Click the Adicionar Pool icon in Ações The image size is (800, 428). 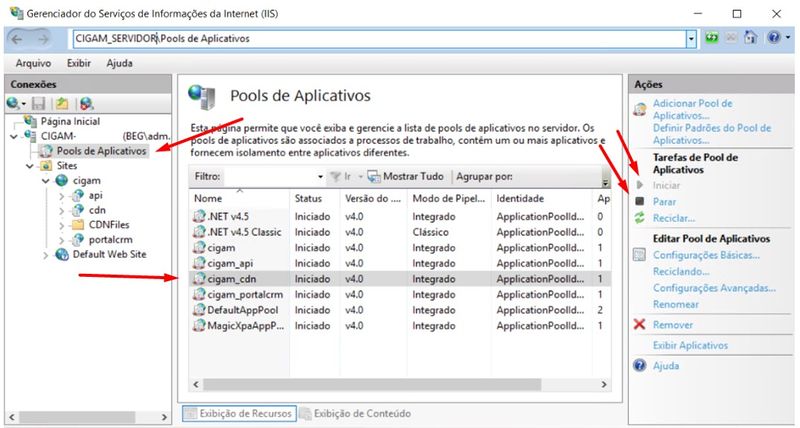(x=640, y=109)
